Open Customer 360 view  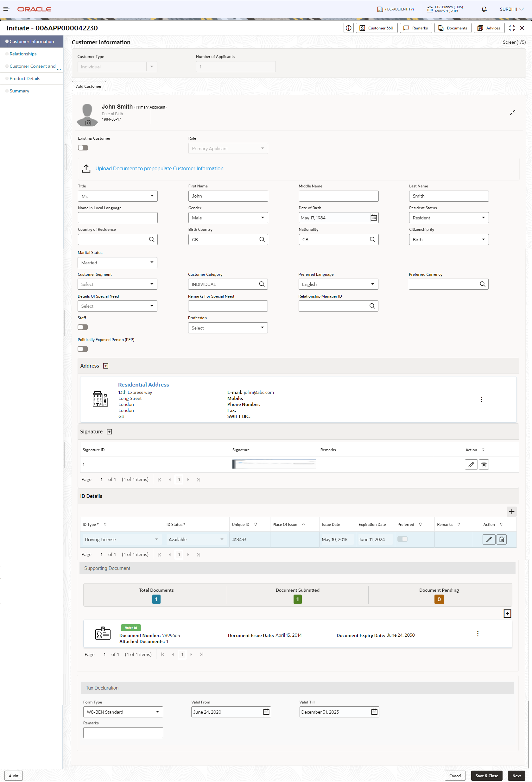click(x=377, y=28)
